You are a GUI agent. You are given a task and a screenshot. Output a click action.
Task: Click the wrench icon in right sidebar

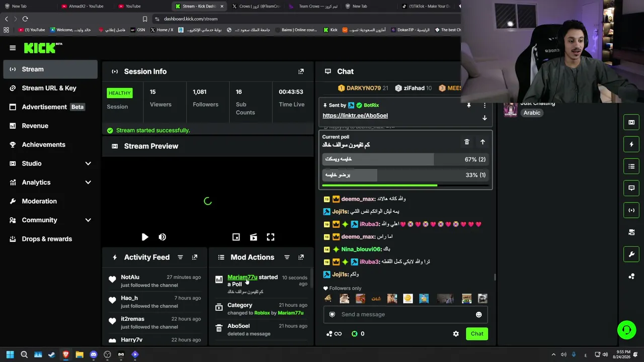click(x=631, y=254)
